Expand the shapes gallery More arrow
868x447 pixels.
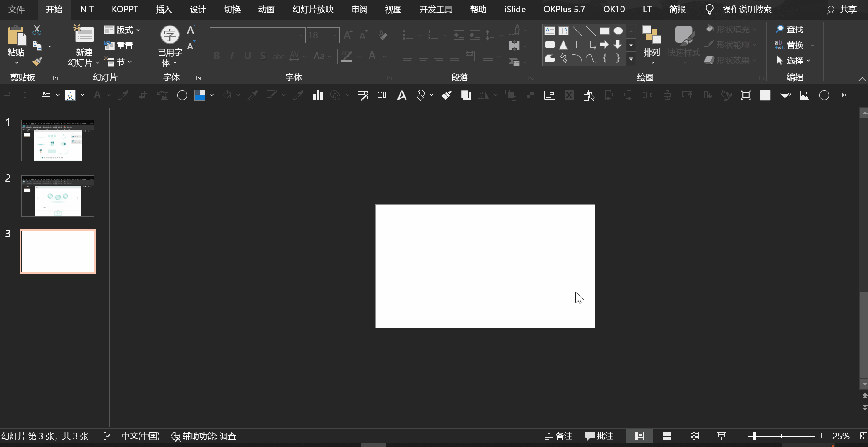coord(631,59)
